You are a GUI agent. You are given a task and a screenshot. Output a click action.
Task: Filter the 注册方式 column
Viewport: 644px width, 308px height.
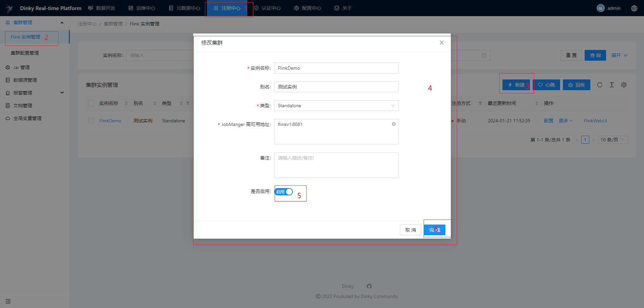pyautogui.click(x=480, y=103)
